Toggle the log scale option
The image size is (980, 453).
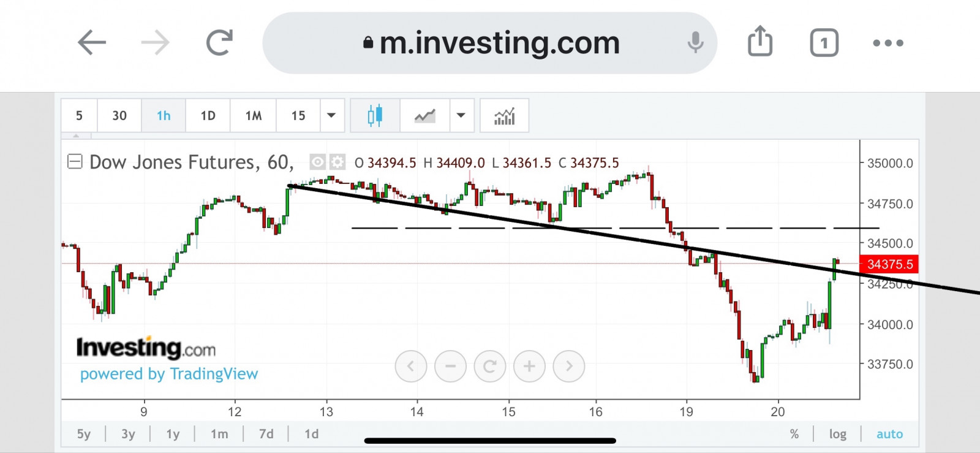(837, 434)
